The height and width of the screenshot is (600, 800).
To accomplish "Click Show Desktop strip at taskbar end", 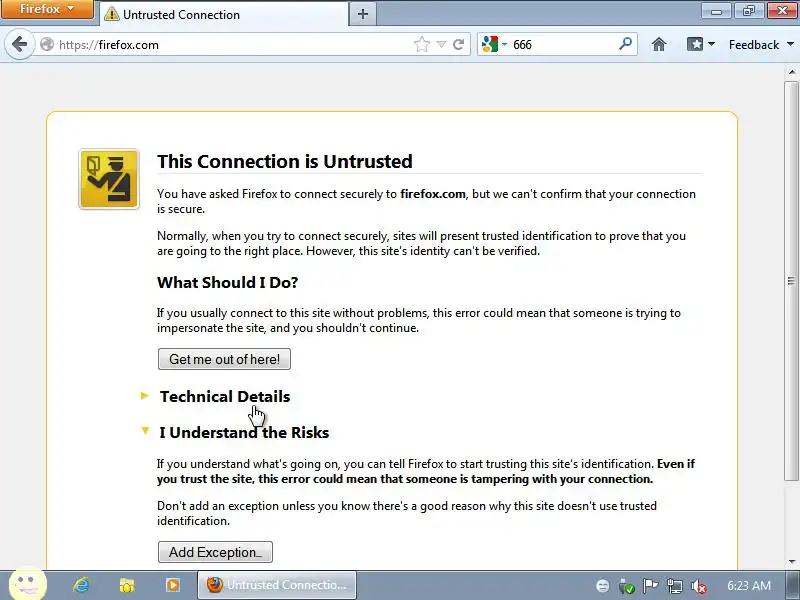I will pyautogui.click(x=793, y=585).
